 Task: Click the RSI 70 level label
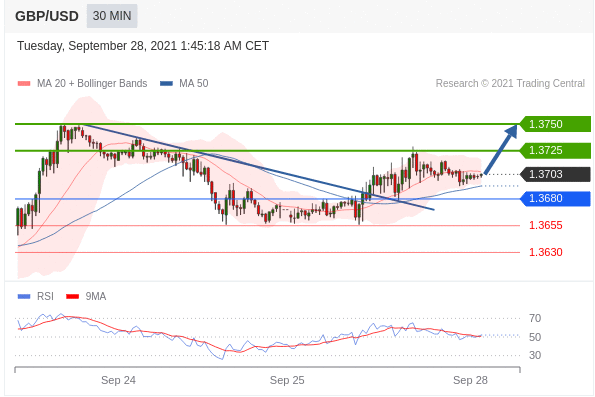[535, 318]
